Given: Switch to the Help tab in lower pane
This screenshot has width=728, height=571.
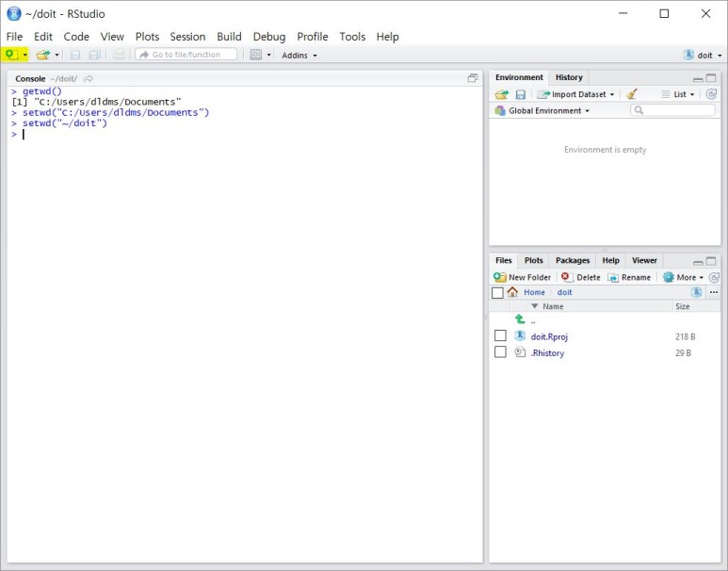Looking at the screenshot, I should click(610, 260).
